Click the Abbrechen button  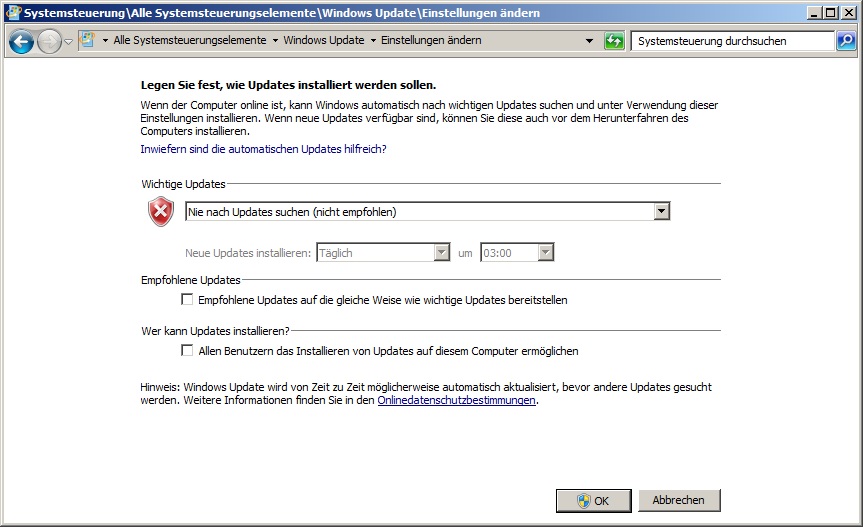click(679, 500)
